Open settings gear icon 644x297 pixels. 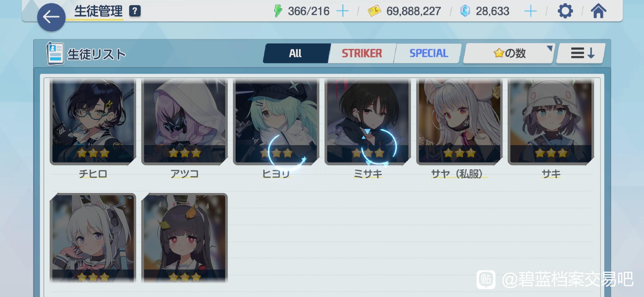click(565, 11)
